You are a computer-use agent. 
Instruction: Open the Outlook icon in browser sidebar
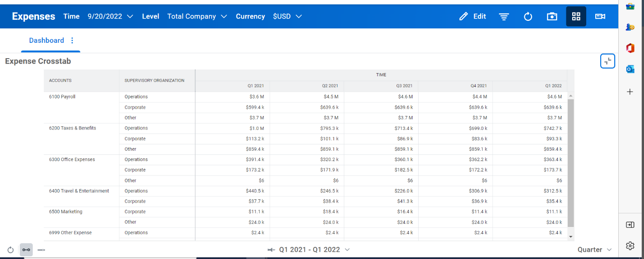click(x=630, y=69)
